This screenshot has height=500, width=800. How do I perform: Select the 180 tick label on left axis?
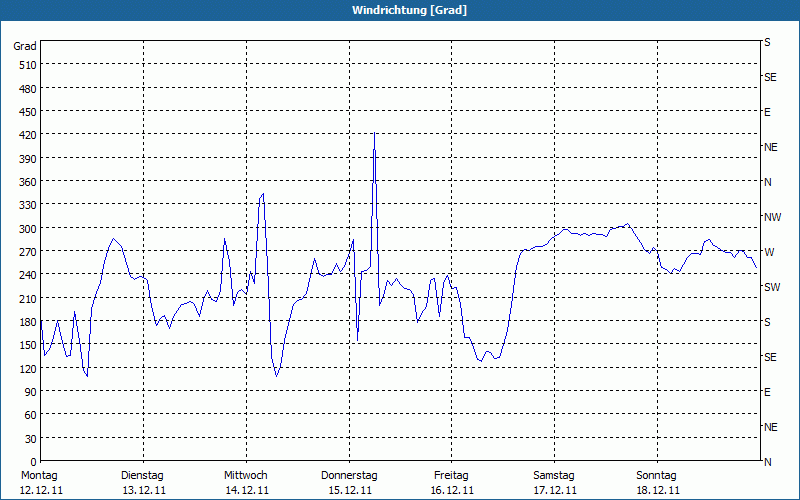pos(26,322)
